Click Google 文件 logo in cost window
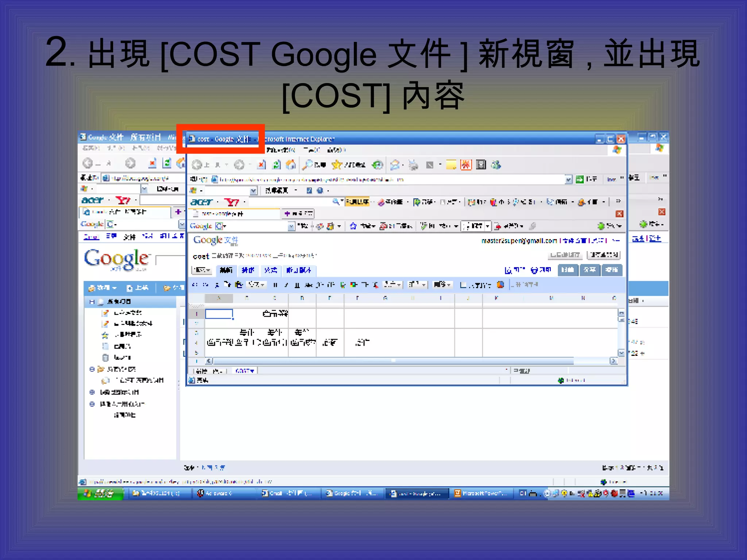This screenshot has width=747, height=560. tap(216, 241)
